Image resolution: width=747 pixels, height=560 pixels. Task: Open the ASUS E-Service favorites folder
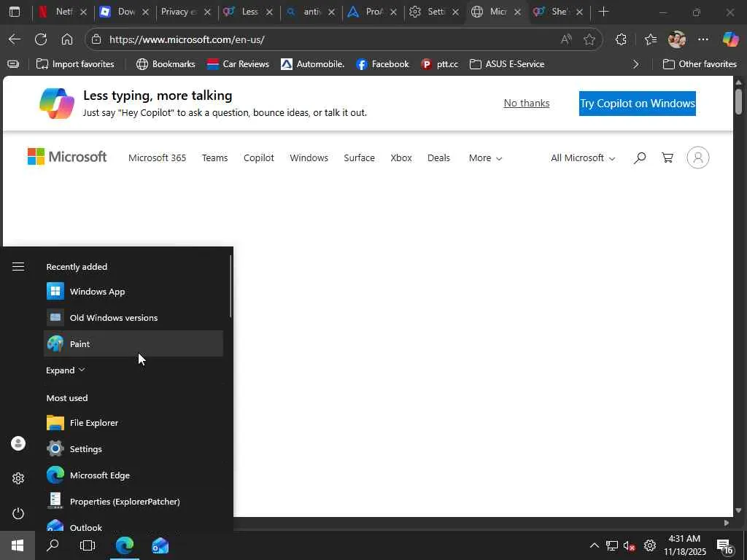click(507, 64)
